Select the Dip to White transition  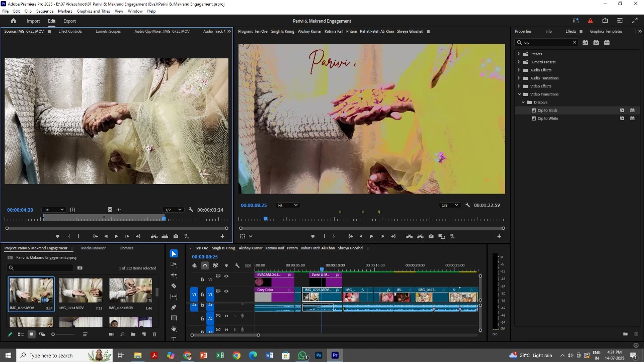pos(547,119)
